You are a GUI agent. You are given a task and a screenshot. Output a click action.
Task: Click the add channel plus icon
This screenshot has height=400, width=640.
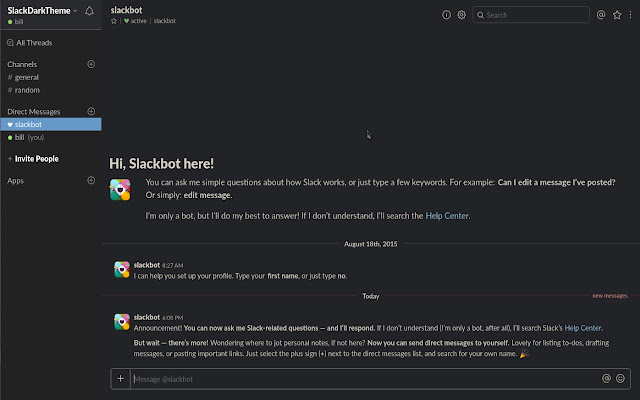click(x=91, y=64)
